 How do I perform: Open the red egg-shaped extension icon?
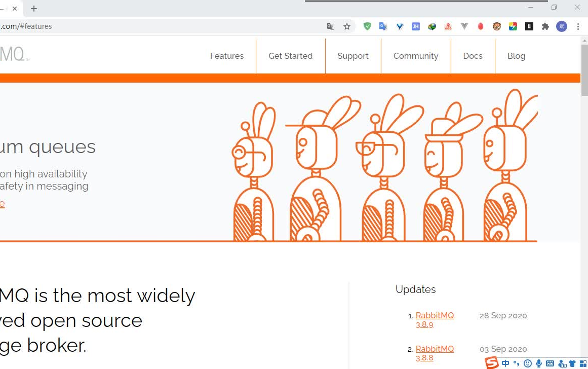pyautogui.click(x=480, y=26)
